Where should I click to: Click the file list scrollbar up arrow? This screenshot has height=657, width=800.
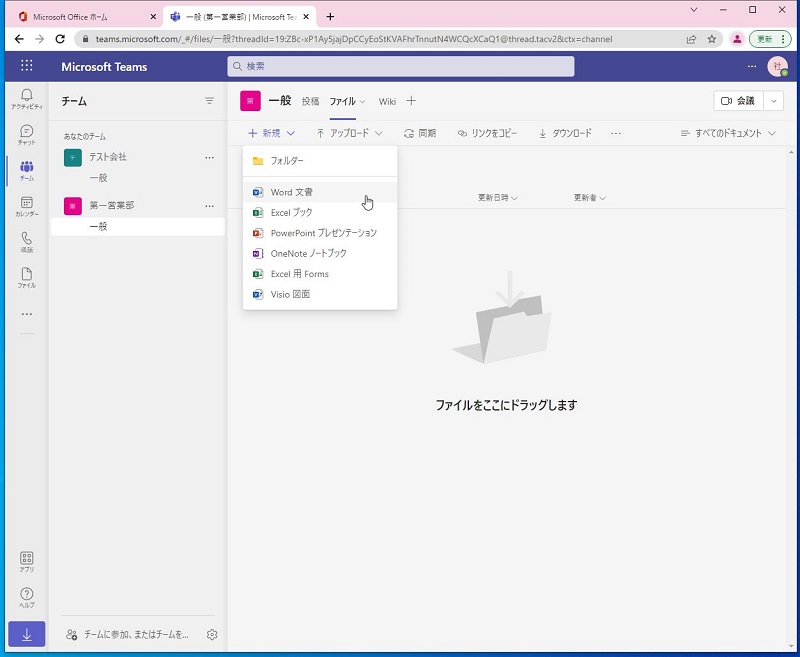(791, 152)
